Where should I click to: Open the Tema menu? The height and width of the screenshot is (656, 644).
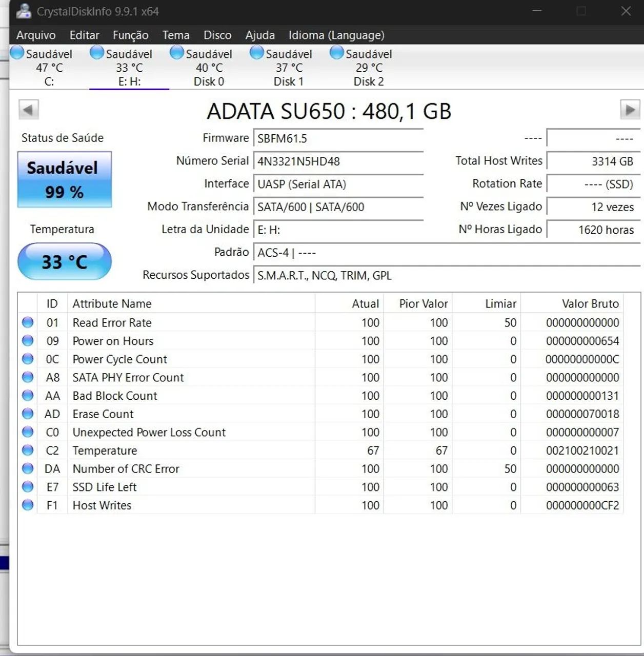click(176, 35)
